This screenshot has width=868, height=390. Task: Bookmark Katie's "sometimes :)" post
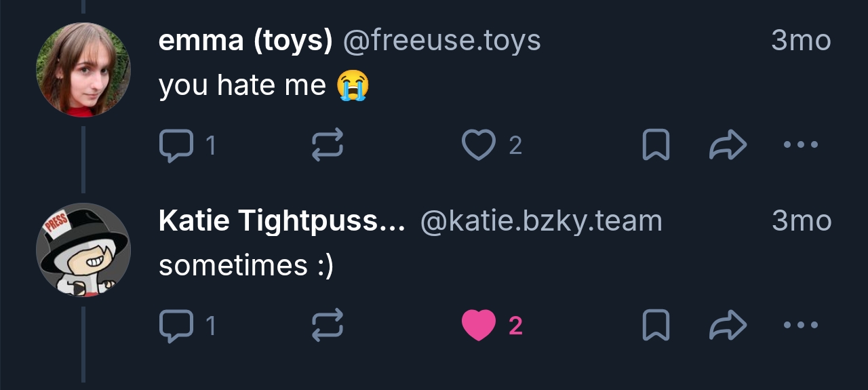click(656, 326)
